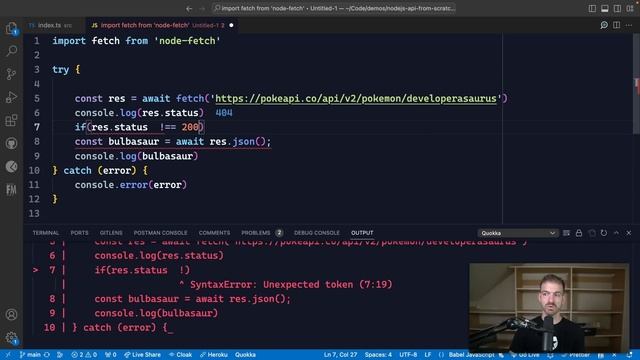Split the editor to the right

[616, 25]
